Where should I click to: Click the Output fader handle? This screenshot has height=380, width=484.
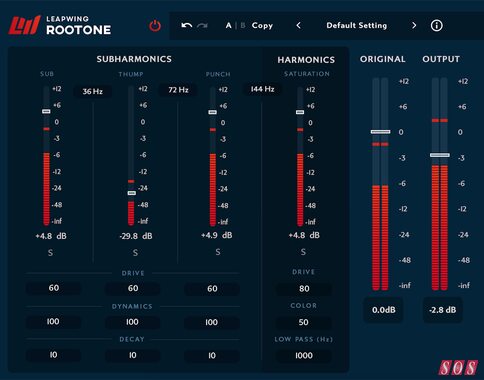439,155
